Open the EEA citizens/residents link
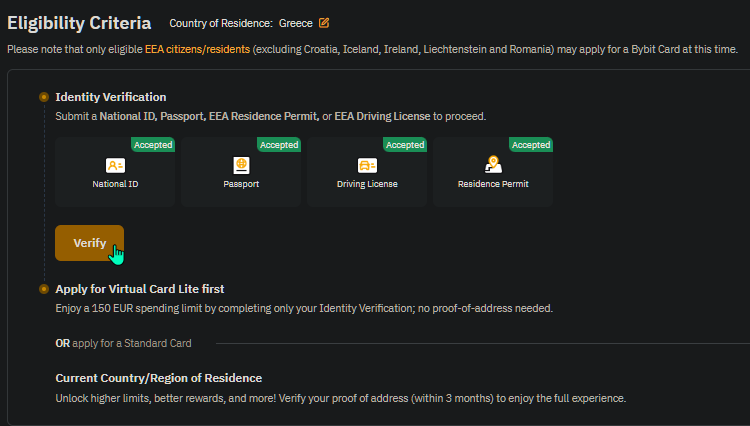This screenshot has width=750, height=426. (x=198, y=49)
